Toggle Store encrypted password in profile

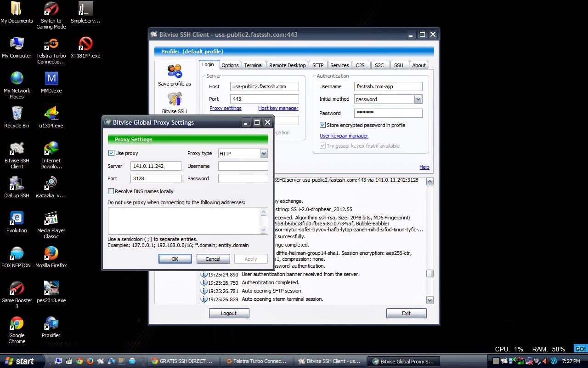click(322, 125)
